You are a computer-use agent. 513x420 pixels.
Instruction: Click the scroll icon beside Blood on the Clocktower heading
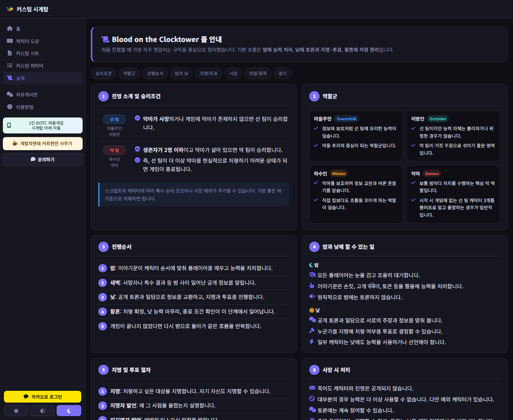105,39
